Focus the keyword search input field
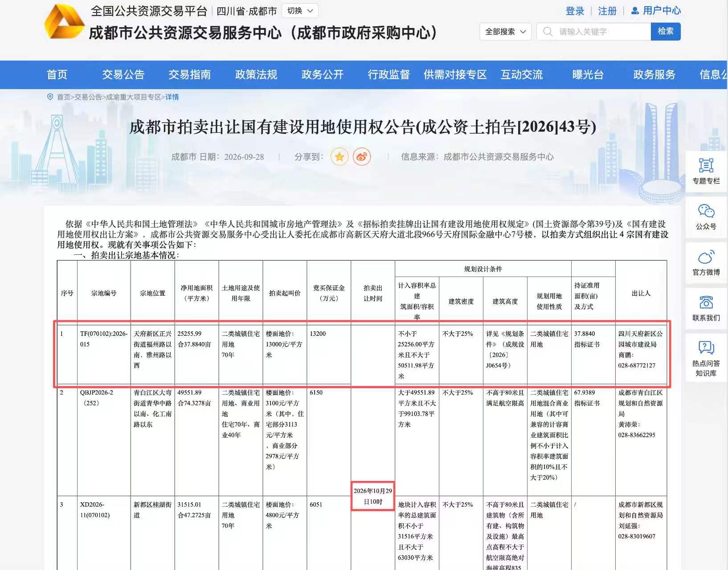Screen dimensions: 728x570 (594, 32)
